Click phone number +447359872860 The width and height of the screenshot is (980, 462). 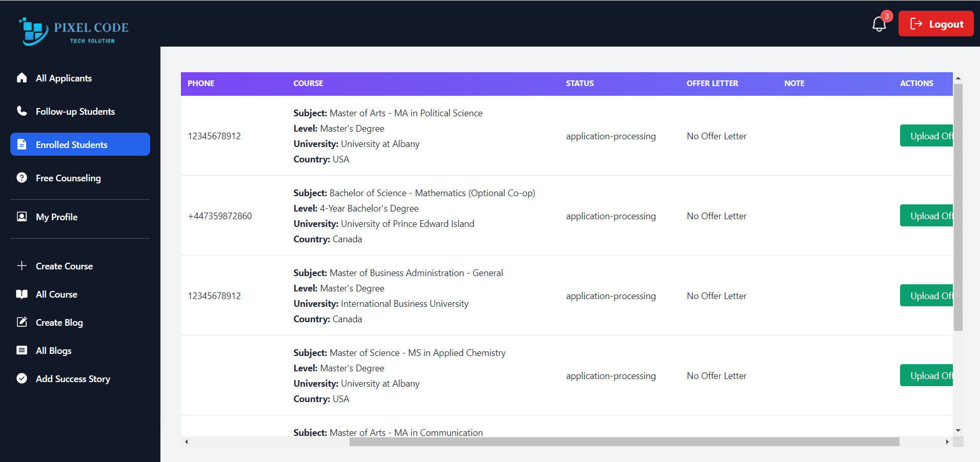click(x=220, y=216)
